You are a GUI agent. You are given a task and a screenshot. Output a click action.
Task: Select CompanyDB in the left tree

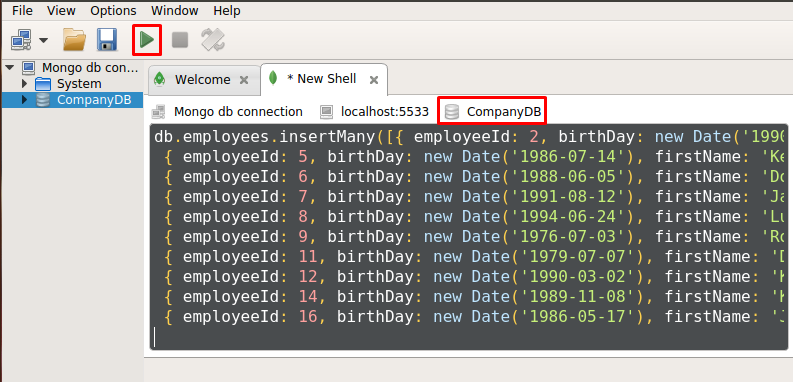tap(94, 100)
